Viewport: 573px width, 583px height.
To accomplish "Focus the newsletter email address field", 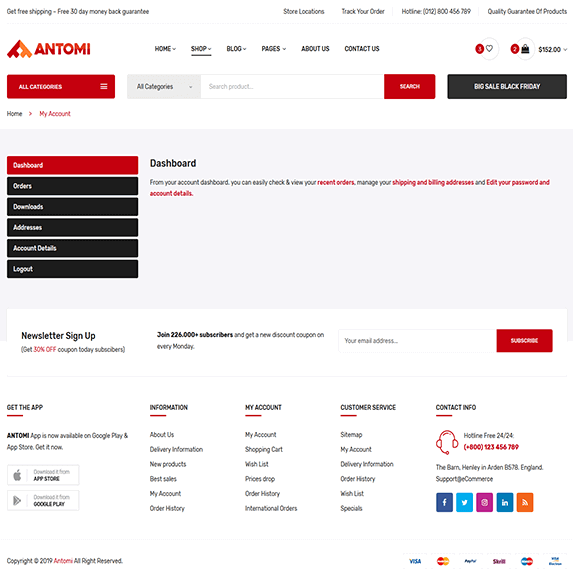I will [x=418, y=341].
